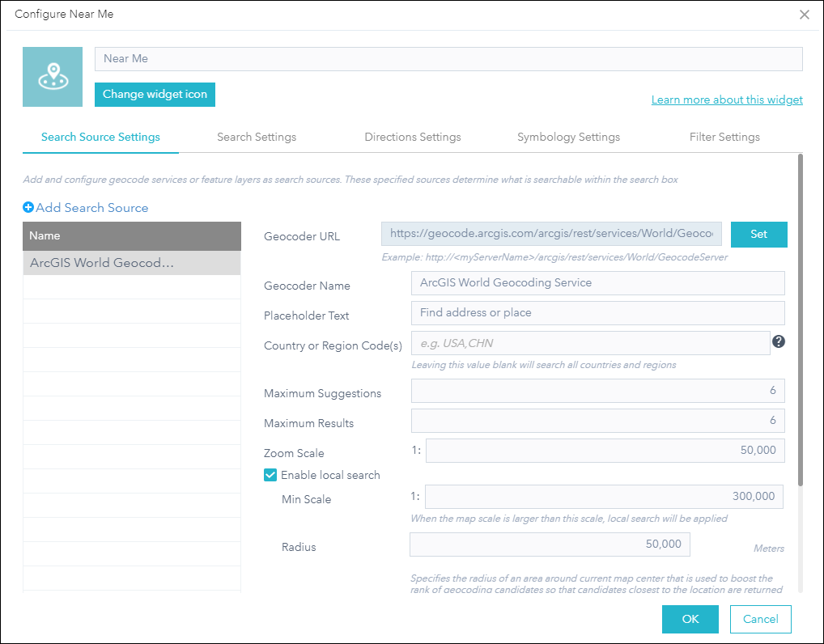Click Add Search Source link
Image resolution: width=824 pixels, height=644 pixels.
[x=92, y=207]
